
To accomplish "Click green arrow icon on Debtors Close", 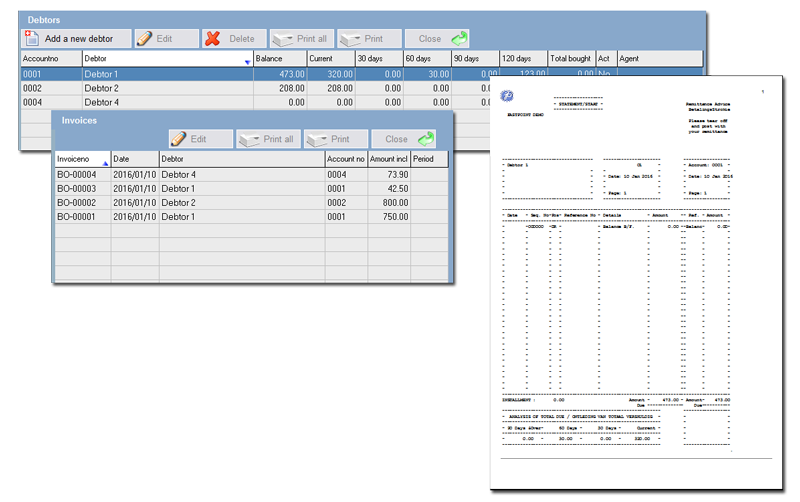I will click(459, 38).
